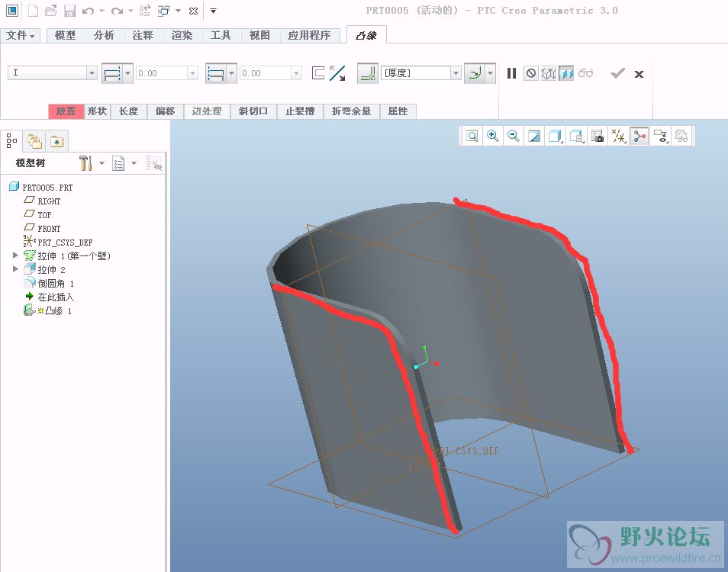
Task: Pause the flange tool
Action: click(511, 73)
